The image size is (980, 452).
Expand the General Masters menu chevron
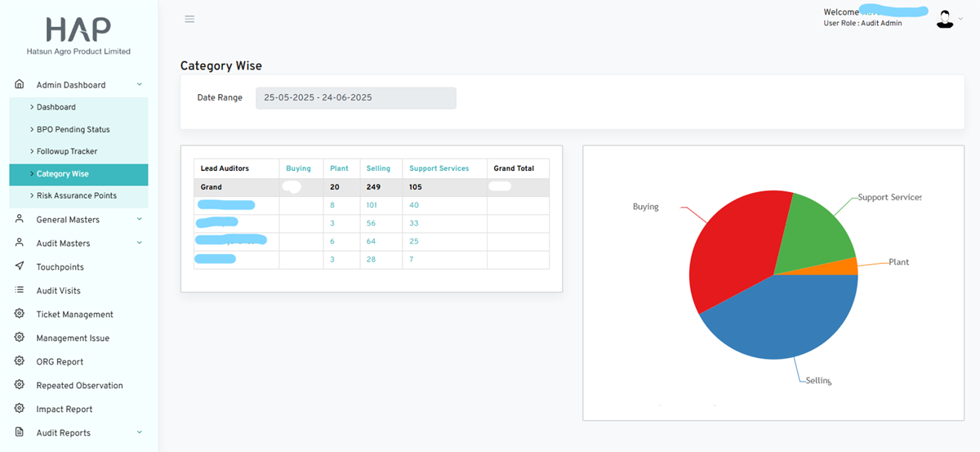point(140,219)
